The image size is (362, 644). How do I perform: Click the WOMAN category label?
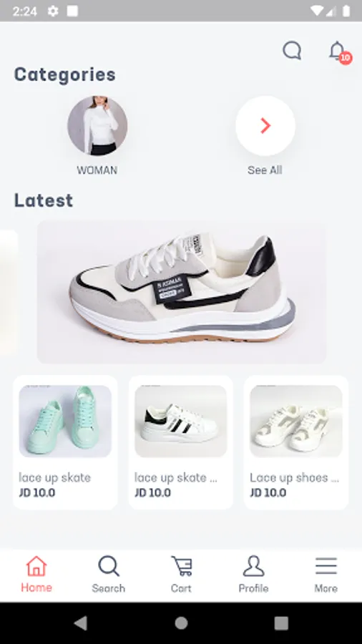(97, 170)
